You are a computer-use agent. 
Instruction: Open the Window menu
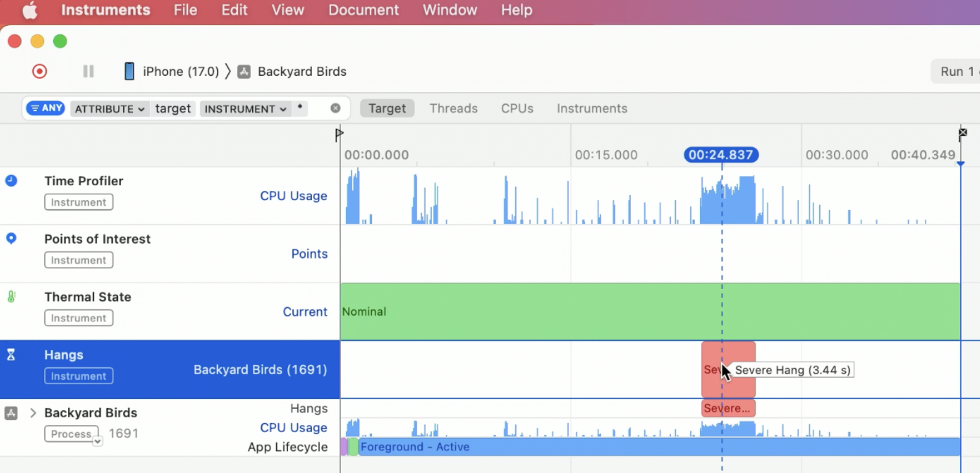tap(450, 10)
